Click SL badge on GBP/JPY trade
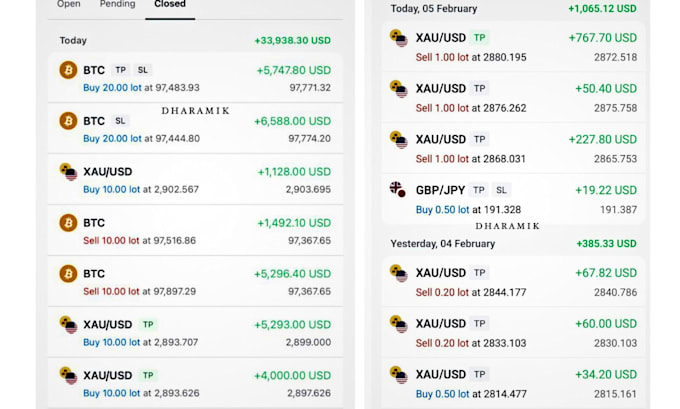 pyautogui.click(x=501, y=190)
